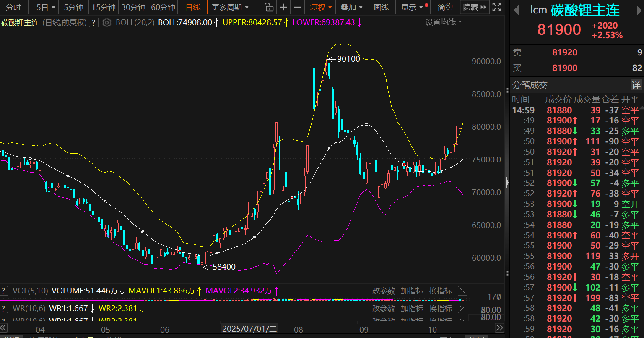This screenshot has height=338, width=644.
Task: Toggle the 简约 simple view mode
Action: coord(445,7)
